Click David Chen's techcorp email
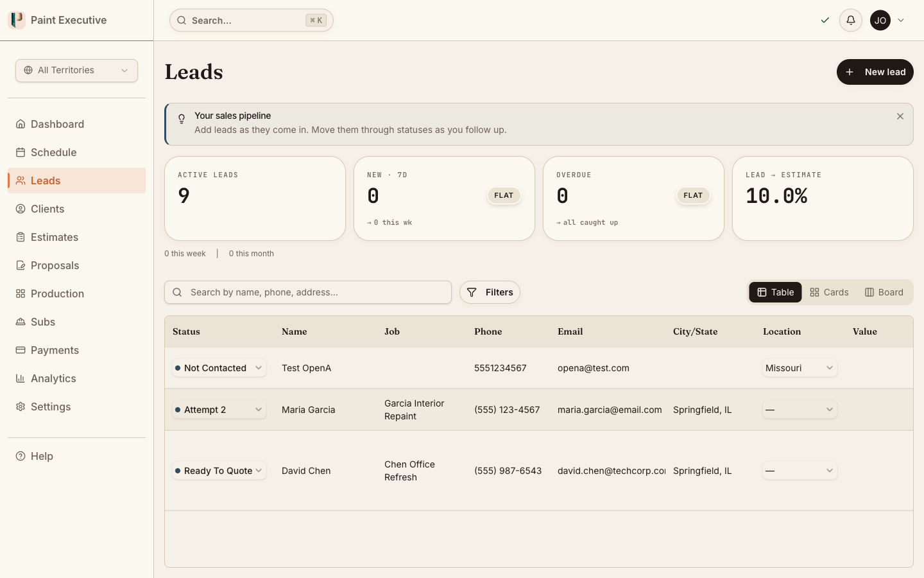 pyautogui.click(x=612, y=471)
